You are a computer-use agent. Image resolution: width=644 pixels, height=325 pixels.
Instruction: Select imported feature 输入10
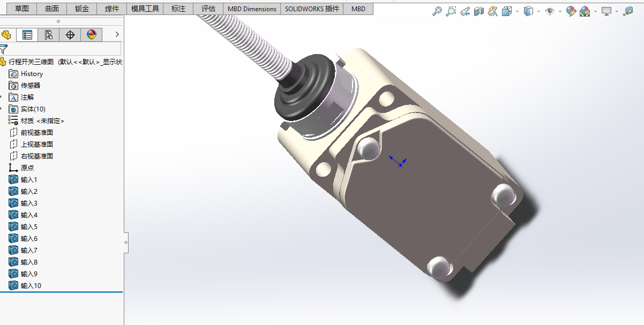click(x=25, y=286)
